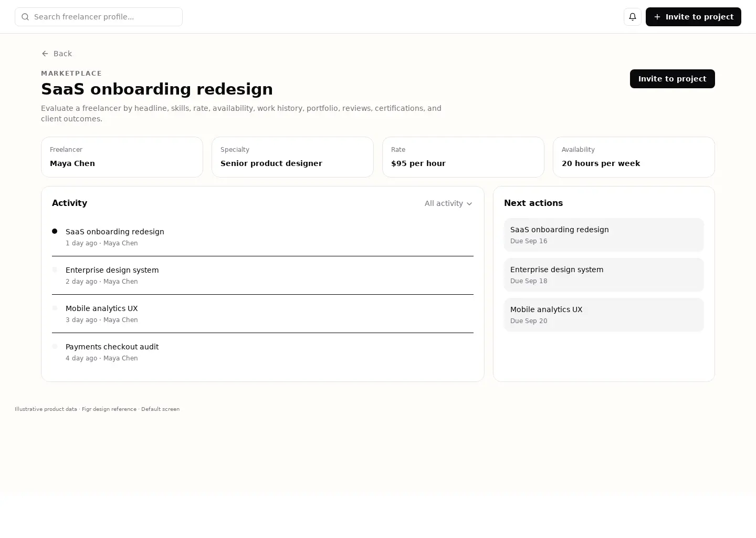Go back using the Back link
The image size is (756, 538).
coord(57,54)
